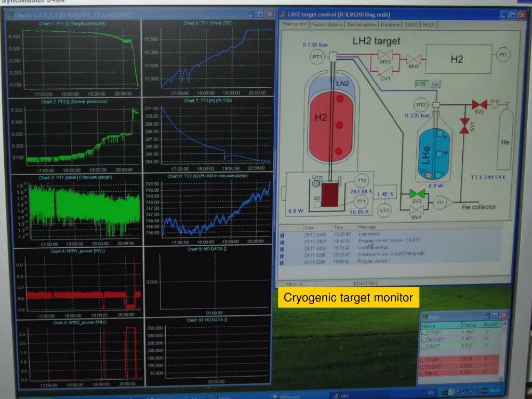This screenshot has height=399, width=532.
Task: Click the Name column header in Data window
Action: click(x=441, y=326)
